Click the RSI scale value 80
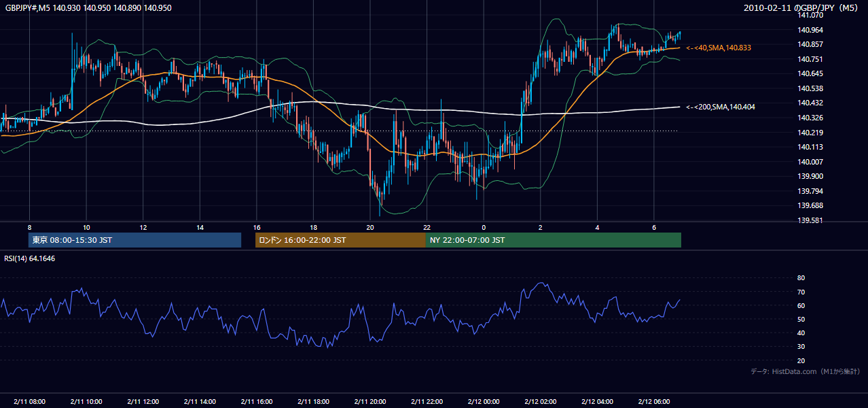868x408 pixels. tap(801, 278)
